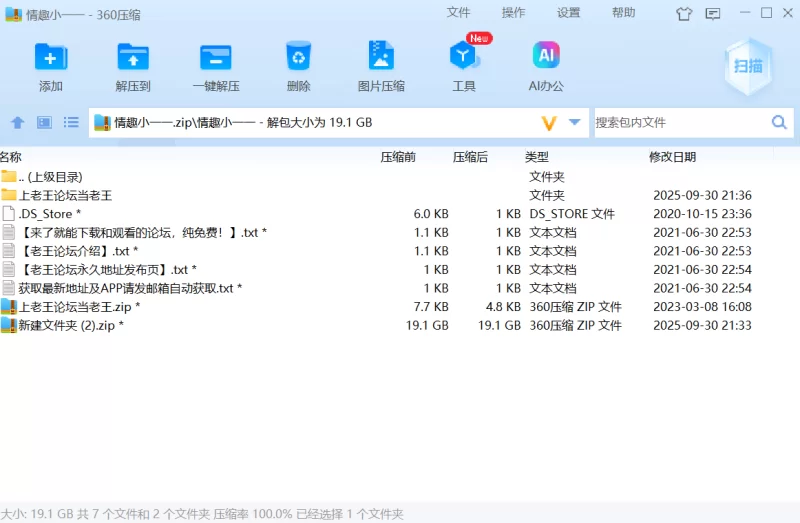Viewport: 800px width, 523px height.
Task: Click the 扫描 (Scan) shield button
Action: pyautogui.click(x=748, y=66)
